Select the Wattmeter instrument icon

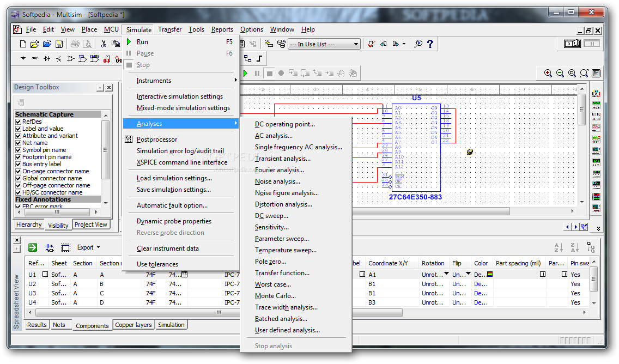pos(596,117)
